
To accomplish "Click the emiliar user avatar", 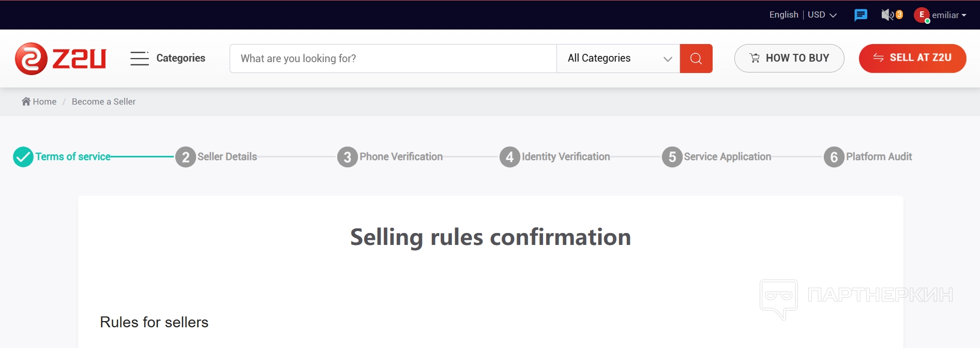I will (x=922, y=15).
